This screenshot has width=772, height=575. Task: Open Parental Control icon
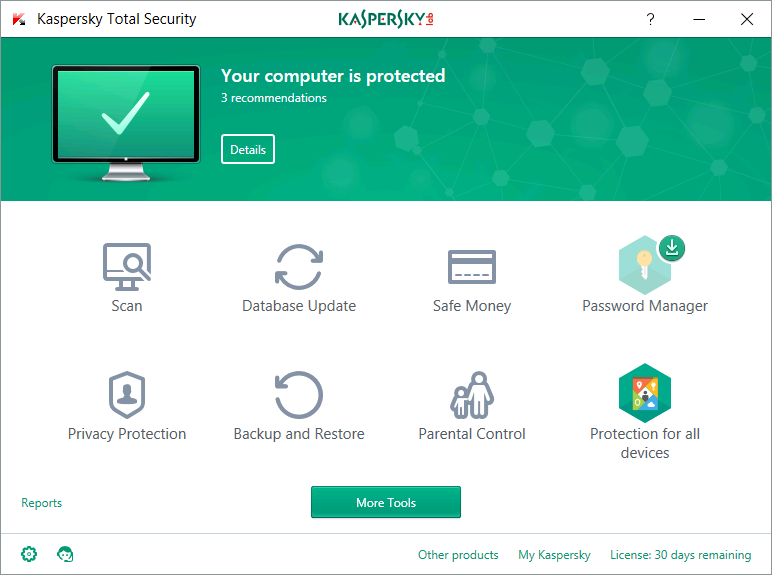coord(471,395)
